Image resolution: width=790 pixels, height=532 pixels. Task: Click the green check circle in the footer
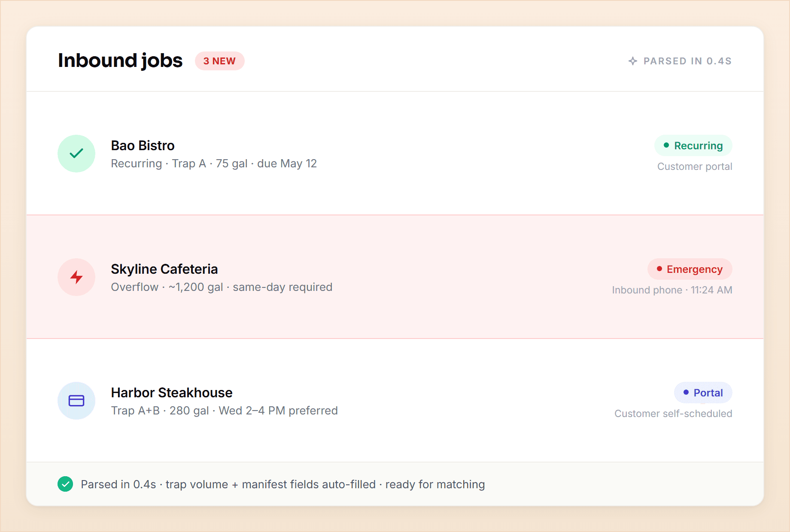[65, 484]
